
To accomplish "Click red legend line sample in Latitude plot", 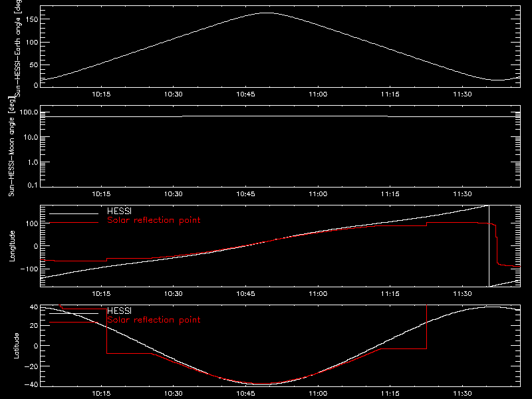I will (x=74, y=323).
